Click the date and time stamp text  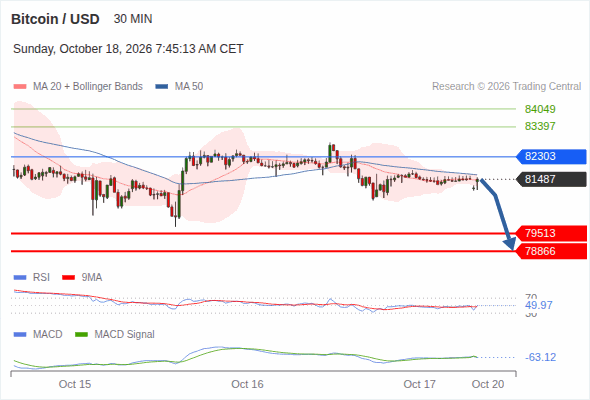pyautogui.click(x=128, y=49)
